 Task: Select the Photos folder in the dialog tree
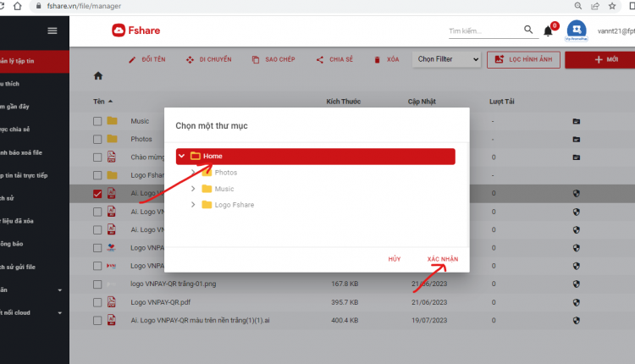pyautogui.click(x=225, y=173)
